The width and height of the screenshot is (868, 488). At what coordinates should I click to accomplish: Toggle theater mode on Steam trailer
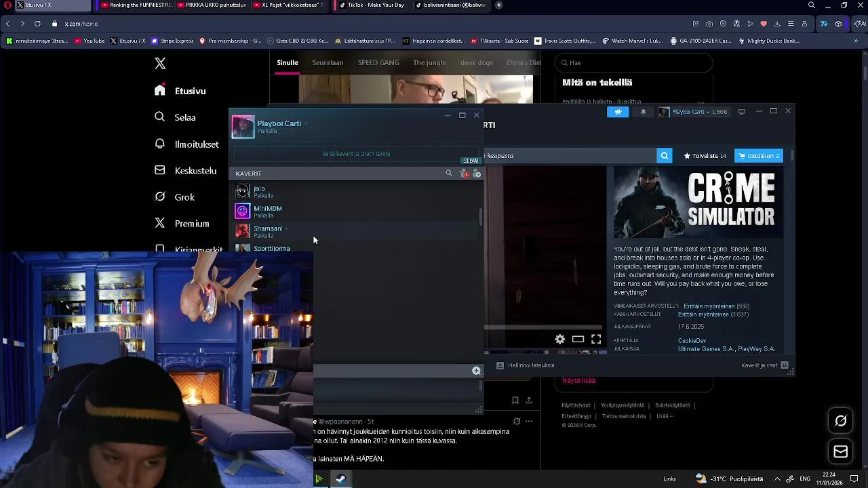point(578,340)
